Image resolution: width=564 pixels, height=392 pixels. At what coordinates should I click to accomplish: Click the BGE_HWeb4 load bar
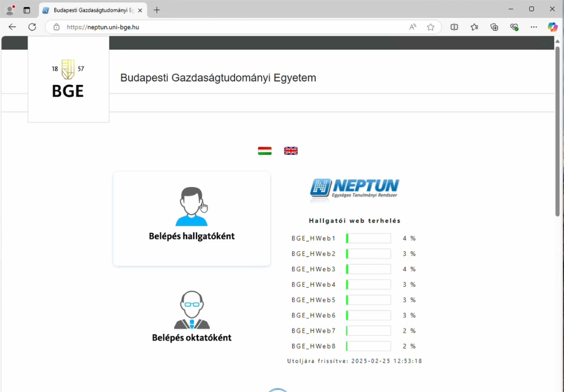point(369,285)
